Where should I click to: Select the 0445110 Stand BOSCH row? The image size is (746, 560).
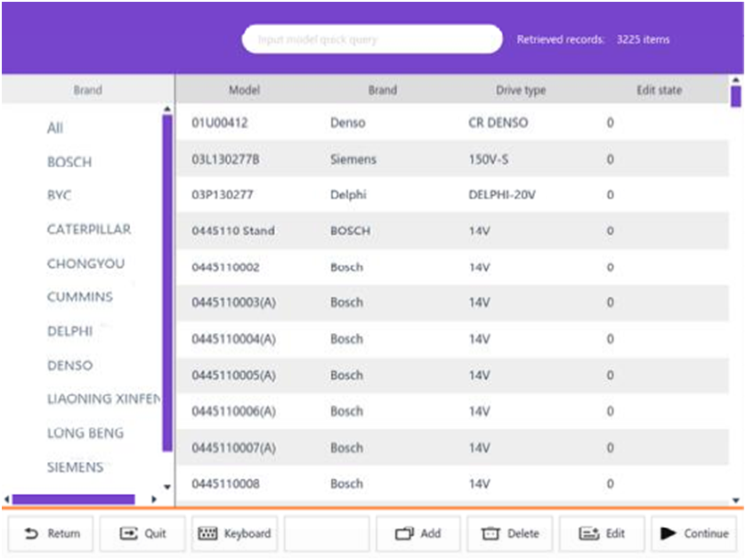[233, 231]
